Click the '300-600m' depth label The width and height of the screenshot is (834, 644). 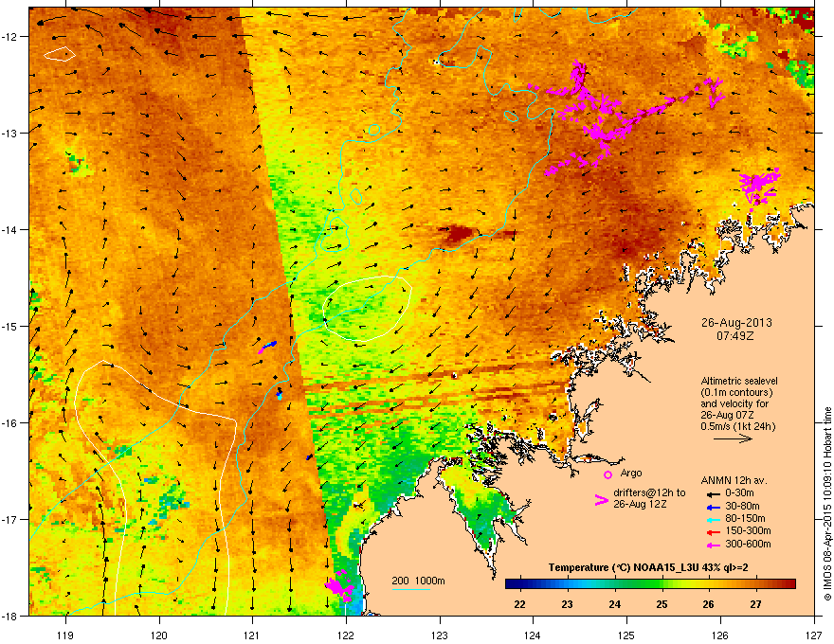[748, 545]
